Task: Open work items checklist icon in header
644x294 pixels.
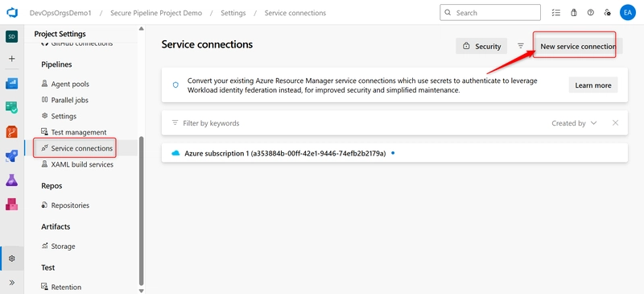Action: pyautogui.click(x=556, y=13)
